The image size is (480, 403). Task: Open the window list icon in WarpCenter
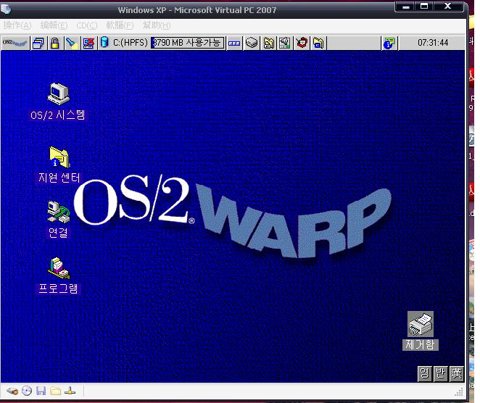[x=39, y=43]
